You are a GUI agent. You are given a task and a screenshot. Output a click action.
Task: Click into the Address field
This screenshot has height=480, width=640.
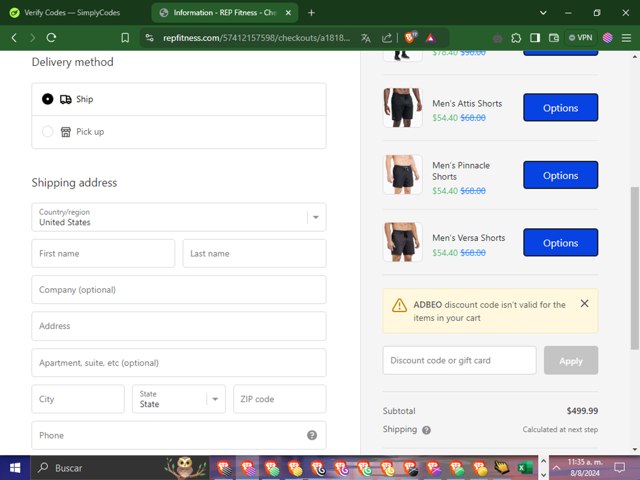tap(179, 326)
